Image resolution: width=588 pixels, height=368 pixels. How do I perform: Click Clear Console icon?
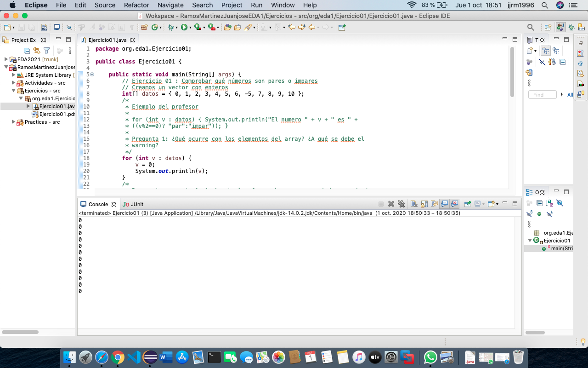click(x=414, y=204)
